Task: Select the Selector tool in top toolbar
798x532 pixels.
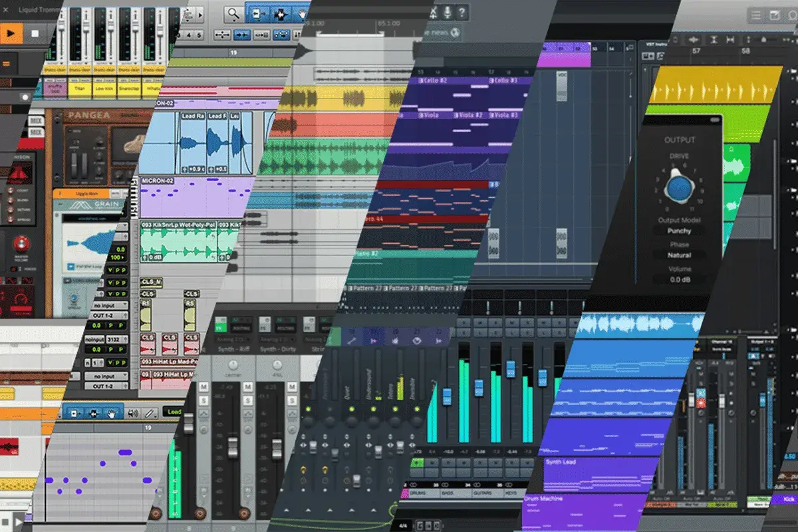Action: (281, 13)
